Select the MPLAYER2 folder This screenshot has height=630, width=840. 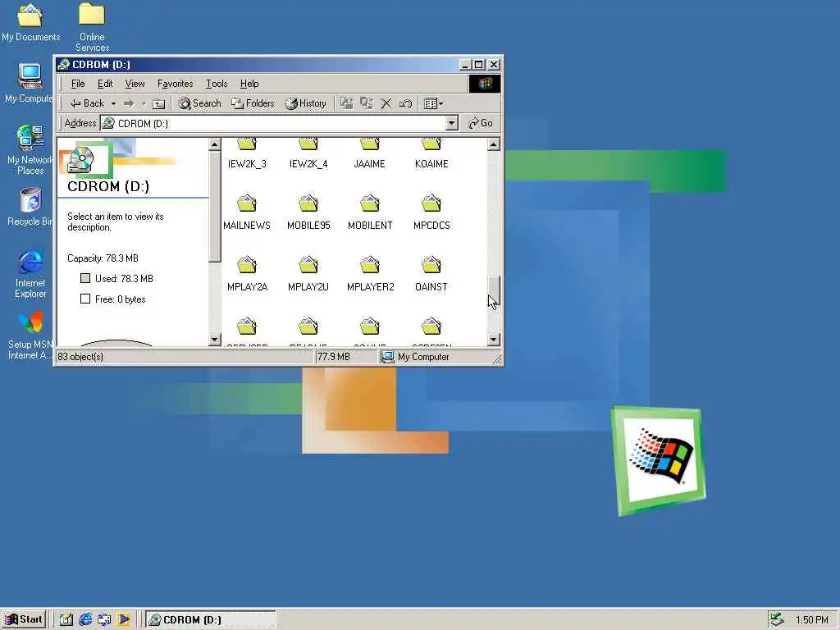pyautogui.click(x=370, y=273)
